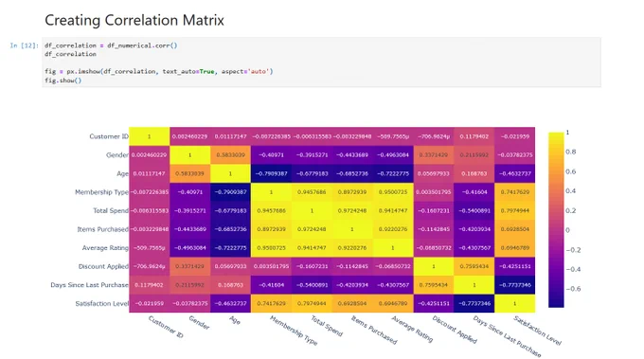Click the Satisfaction Level y-axis row label
Image resolution: width=644 pixels, height=359 pixels.
tap(102, 303)
